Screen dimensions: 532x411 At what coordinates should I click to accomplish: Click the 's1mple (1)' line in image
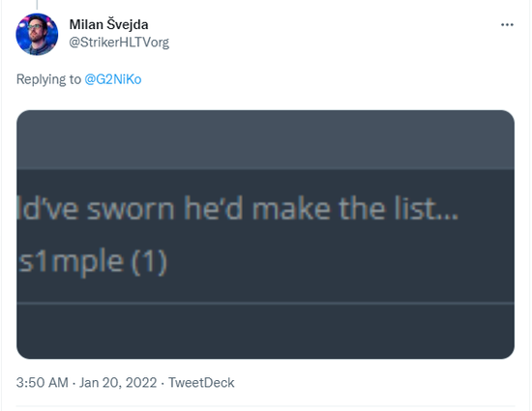click(x=93, y=261)
